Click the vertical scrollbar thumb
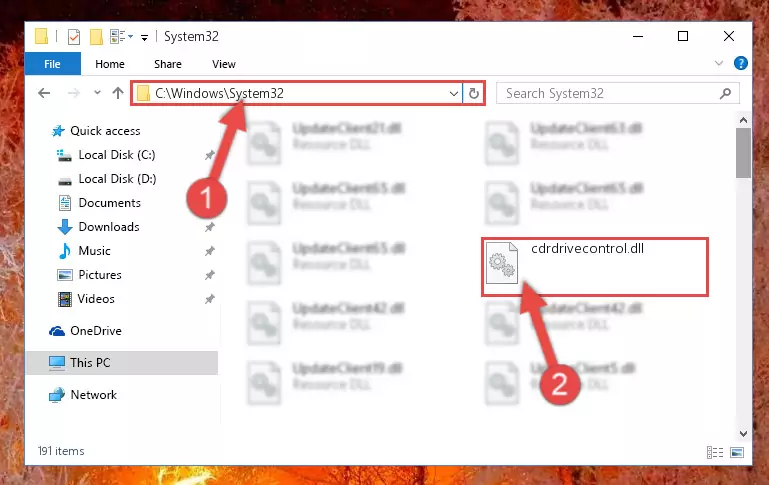Image resolution: width=769 pixels, height=485 pixels. point(743,153)
